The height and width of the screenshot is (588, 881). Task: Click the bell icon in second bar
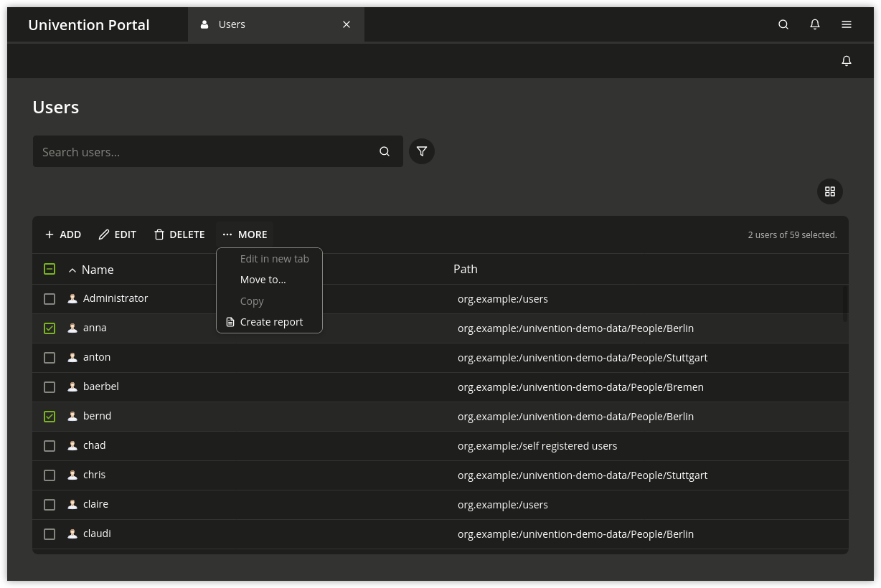coord(847,61)
